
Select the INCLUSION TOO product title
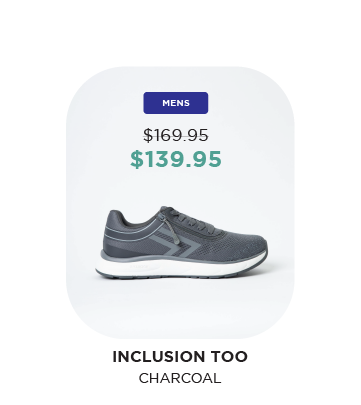[180, 356]
